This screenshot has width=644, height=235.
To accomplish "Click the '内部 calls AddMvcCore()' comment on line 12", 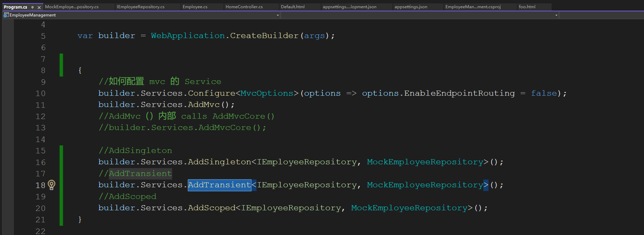I will (216, 116).
